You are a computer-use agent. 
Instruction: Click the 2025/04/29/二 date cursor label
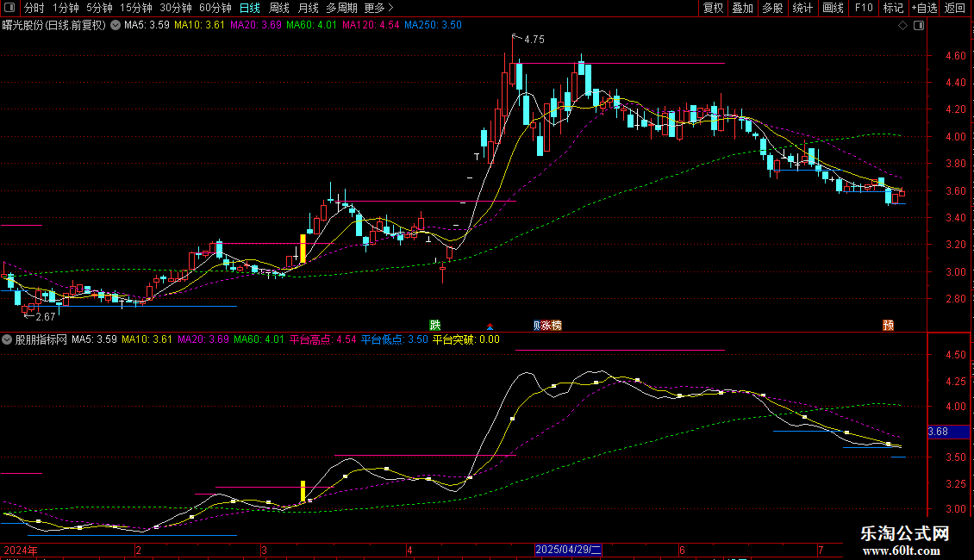568,550
